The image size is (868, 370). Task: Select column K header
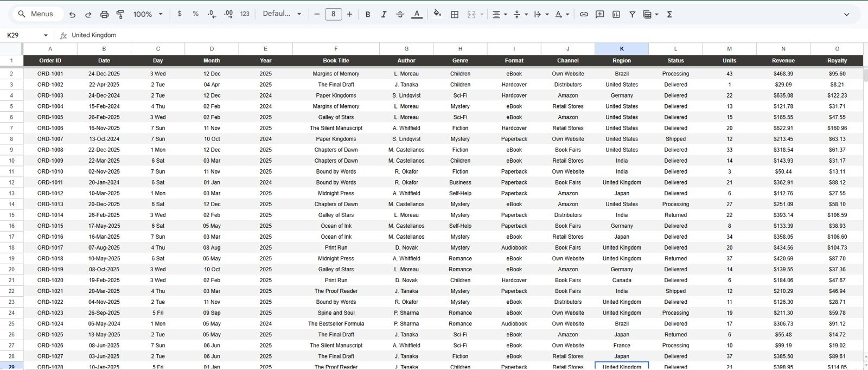(622, 49)
